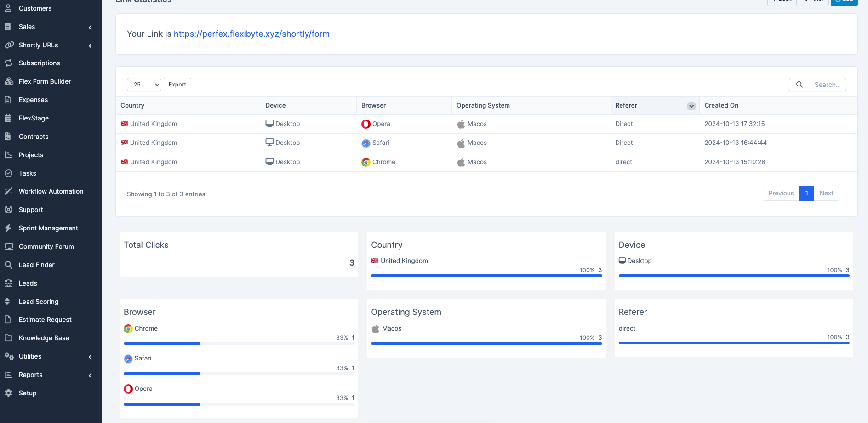Click the Sprint Management bolt icon
The width and height of the screenshot is (868, 423).
coord(8,228)
